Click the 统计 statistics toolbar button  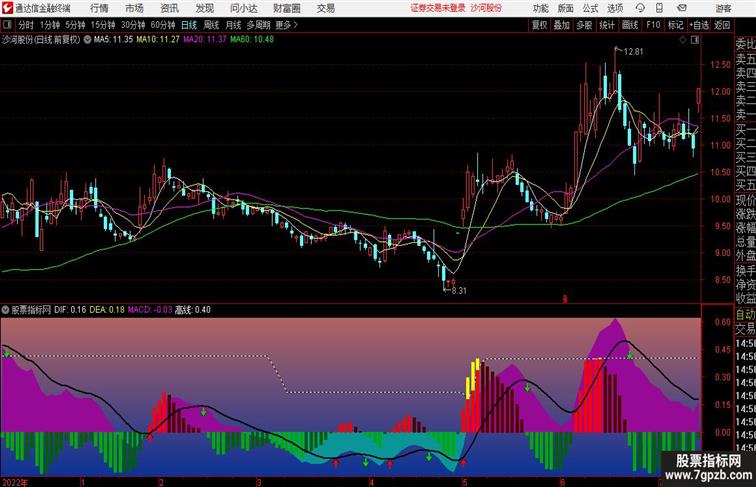pos(607,25)
